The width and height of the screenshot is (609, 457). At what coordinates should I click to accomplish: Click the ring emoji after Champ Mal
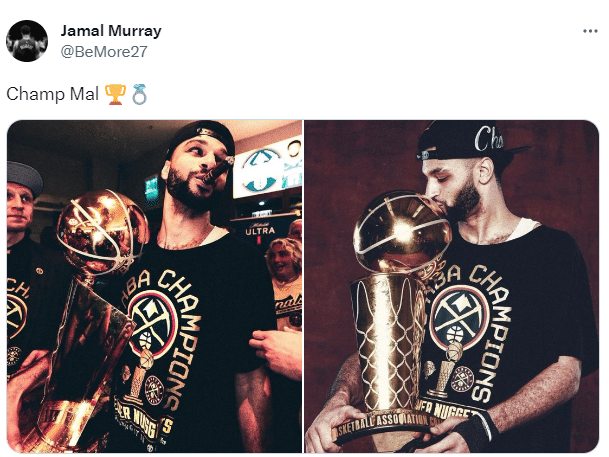coord(139,94)
